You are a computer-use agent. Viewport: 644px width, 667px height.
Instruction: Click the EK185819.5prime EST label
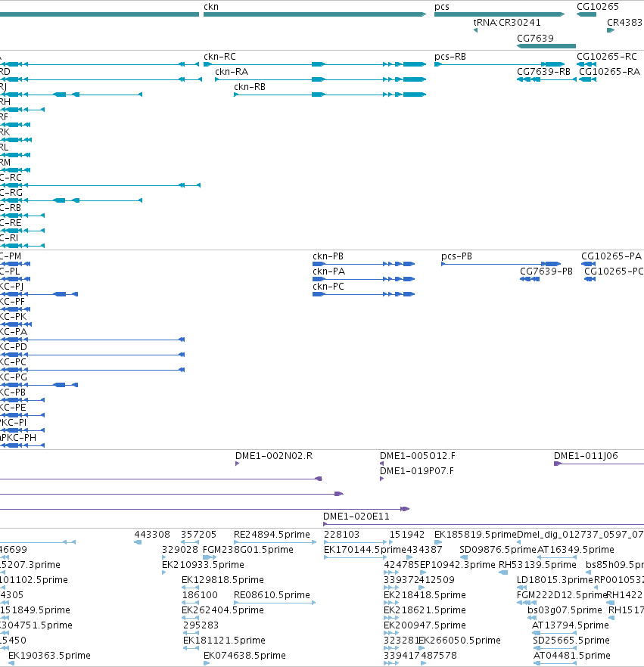click(475, 535)
